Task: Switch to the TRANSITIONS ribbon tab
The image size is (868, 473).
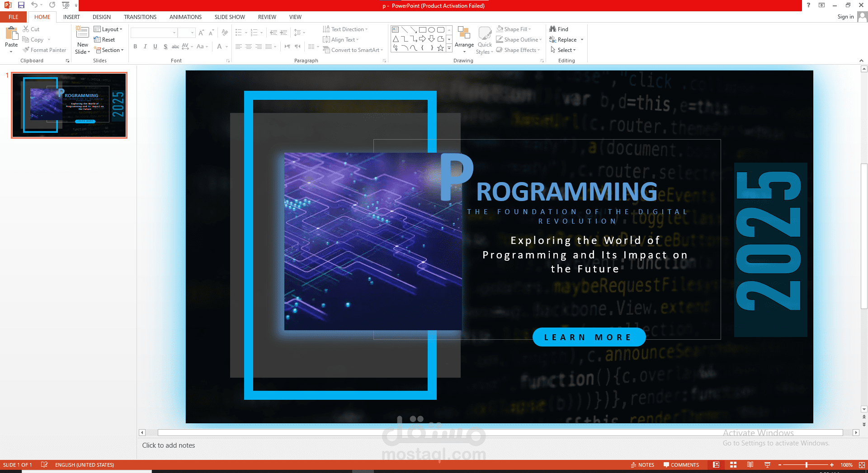Action: pyautogui.click(x=140, y=17)
